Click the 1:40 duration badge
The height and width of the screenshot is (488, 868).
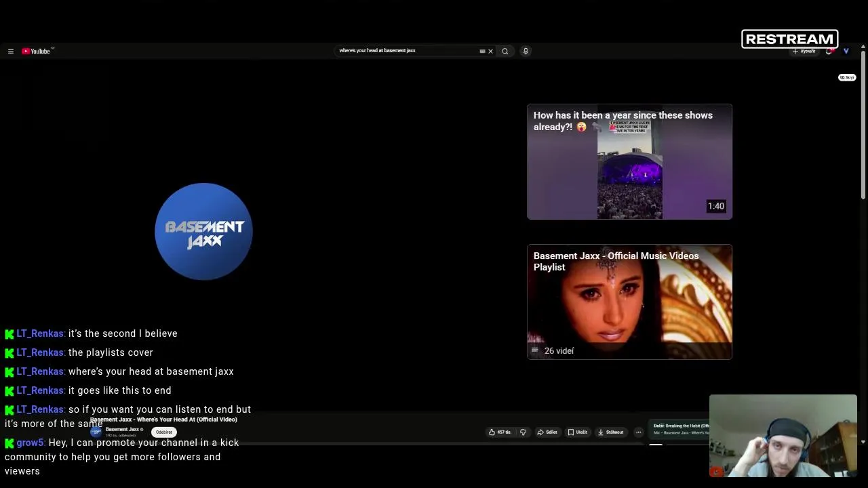(x=716, y=206)
